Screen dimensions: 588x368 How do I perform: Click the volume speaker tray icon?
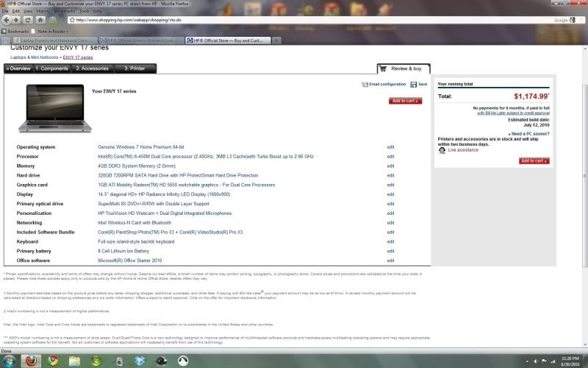(536, 361)
